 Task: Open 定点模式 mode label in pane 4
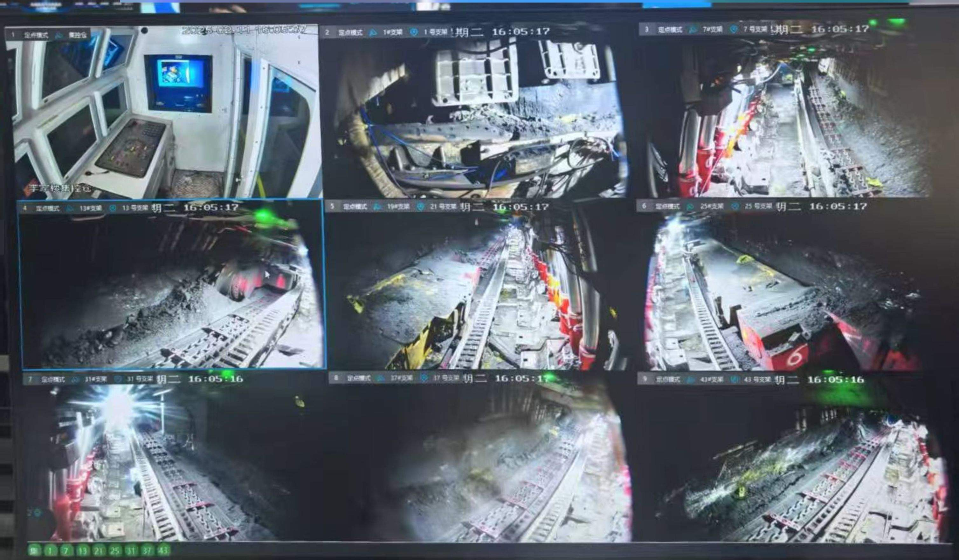pos(48,208)
